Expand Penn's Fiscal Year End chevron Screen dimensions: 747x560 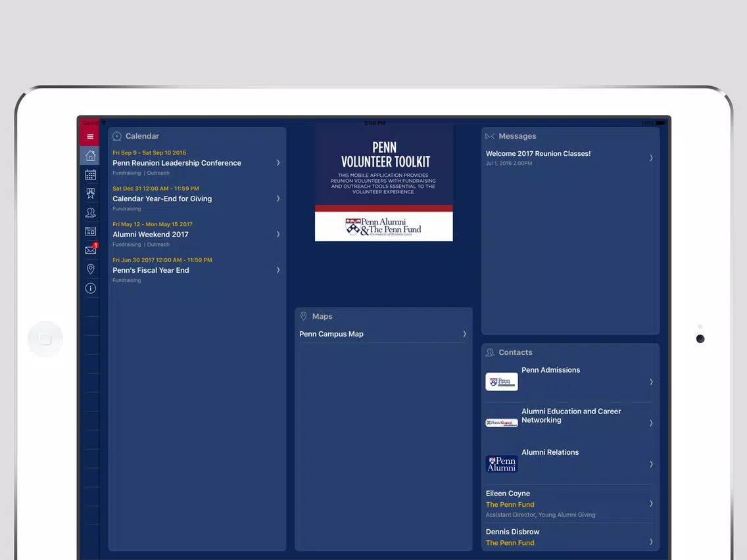(278, 270)
